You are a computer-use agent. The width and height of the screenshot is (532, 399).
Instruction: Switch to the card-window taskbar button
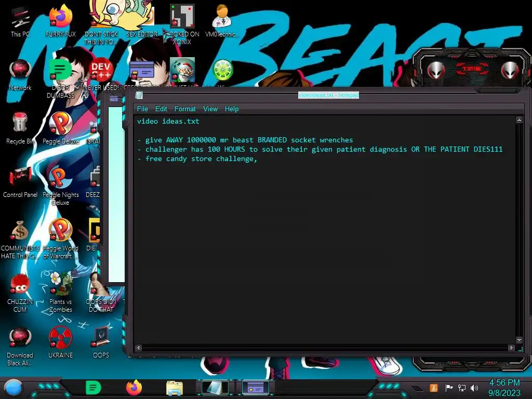click(256, 388)
